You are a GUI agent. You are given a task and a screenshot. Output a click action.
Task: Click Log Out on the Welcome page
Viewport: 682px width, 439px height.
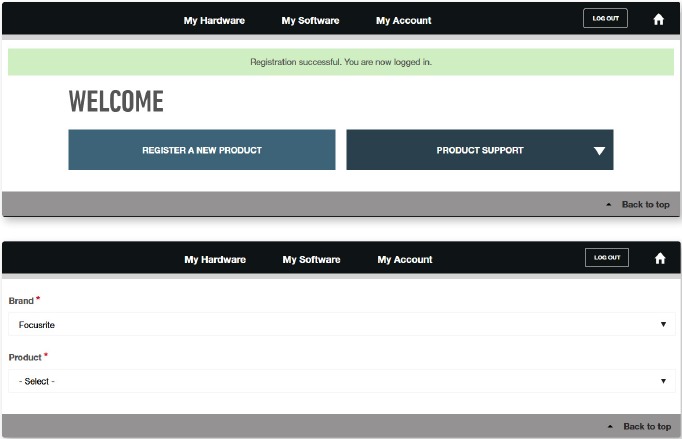pos(605,18)
